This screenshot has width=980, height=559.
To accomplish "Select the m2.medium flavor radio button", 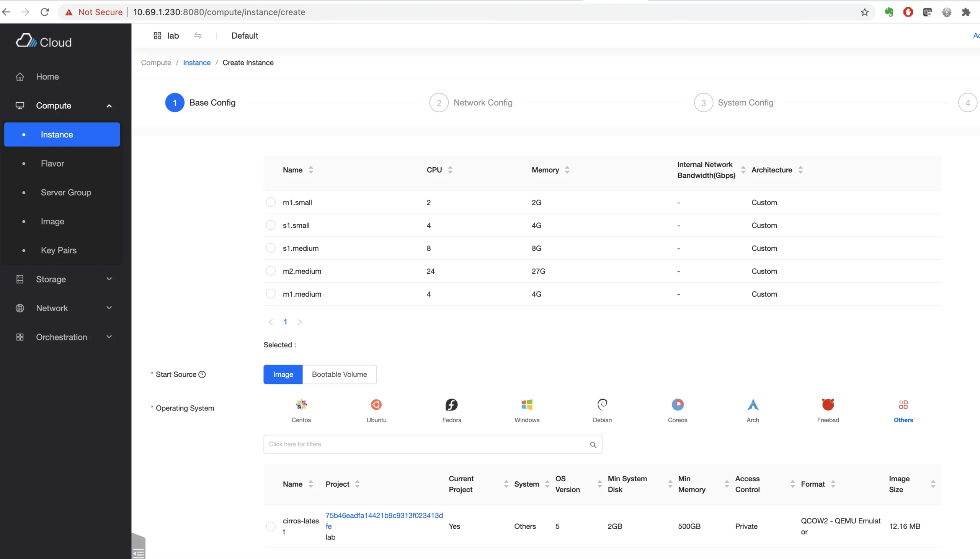I will click(x=271, y=271).
